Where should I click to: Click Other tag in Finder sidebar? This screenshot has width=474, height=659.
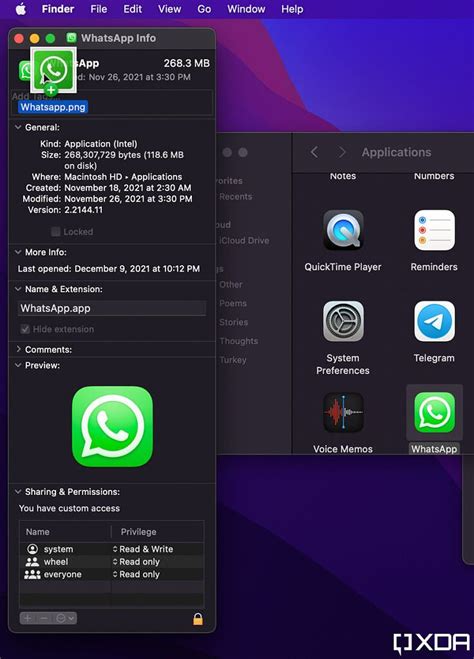231,285
